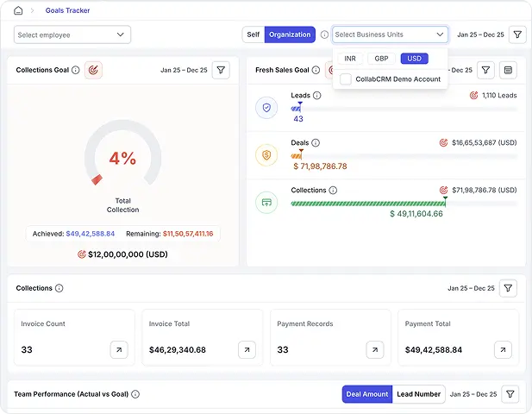Select the Organization view tab

tap(290, 34)
